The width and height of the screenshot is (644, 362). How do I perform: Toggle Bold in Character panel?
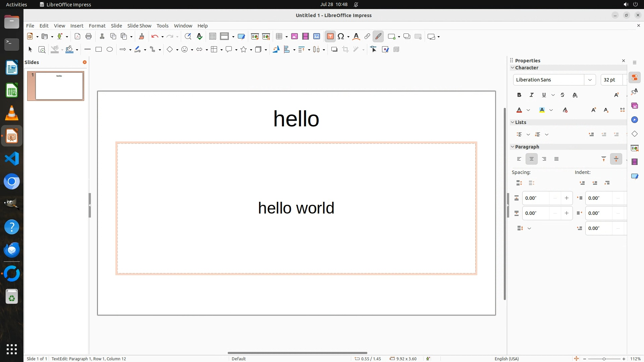pyautogui.click(x=519, y=95)
